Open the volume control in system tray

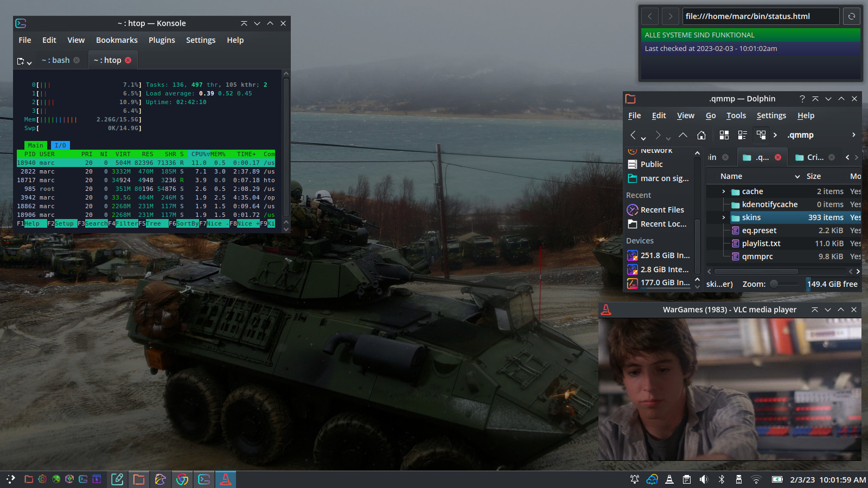pyautogui.click(x=704, y=479)
